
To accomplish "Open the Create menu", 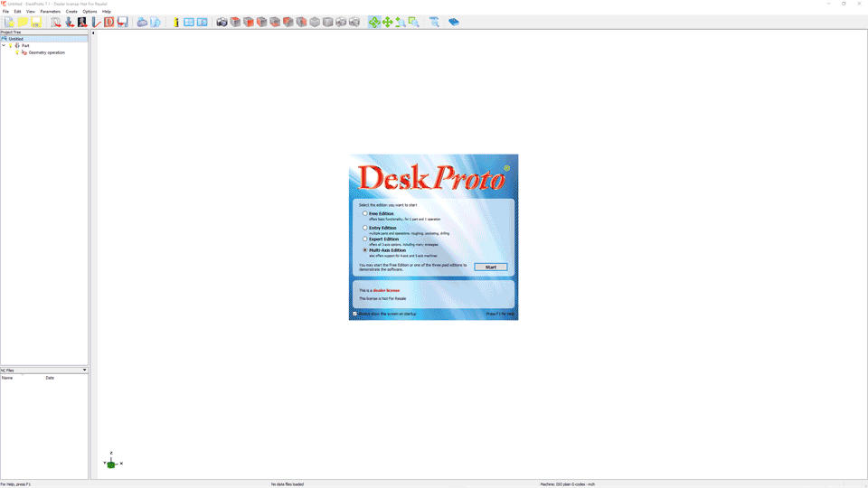I will [71, 12].
